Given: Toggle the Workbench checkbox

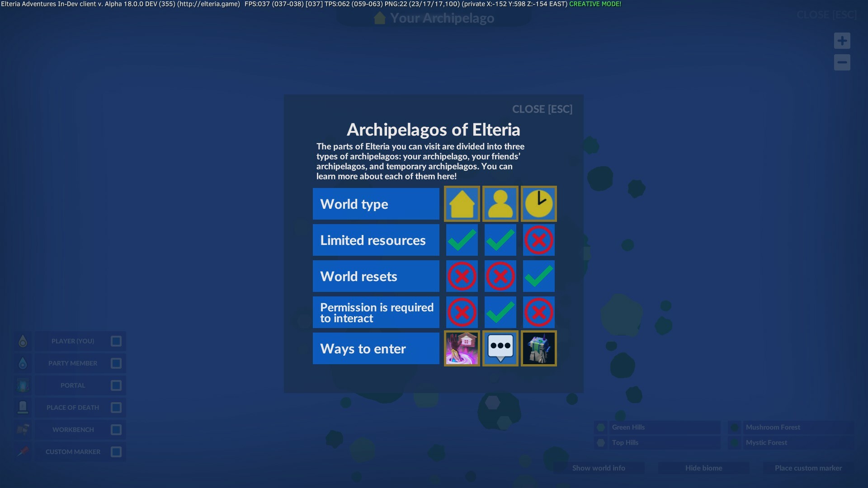Looking at the screenshot, I should coord(116,430).
